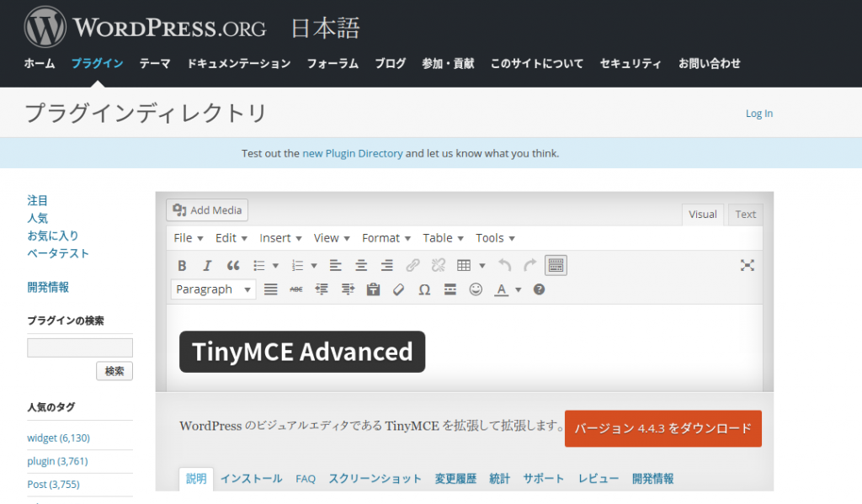Open ドキュメンテーション in the navigation
Screen dimensions: 862x504
[239, 64]
